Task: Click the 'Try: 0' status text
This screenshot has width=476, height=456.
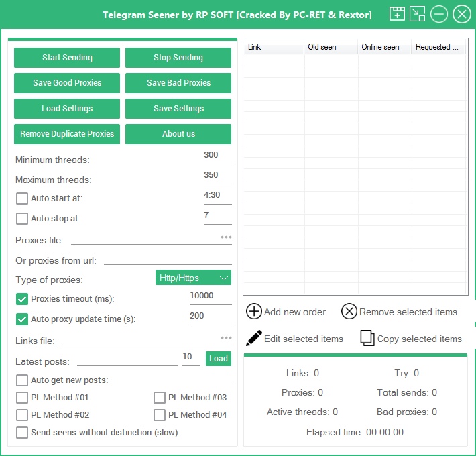Action: click(407, 373)
